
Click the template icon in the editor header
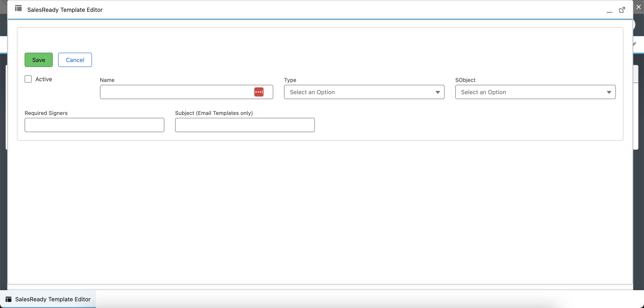[x=18, y=8]
